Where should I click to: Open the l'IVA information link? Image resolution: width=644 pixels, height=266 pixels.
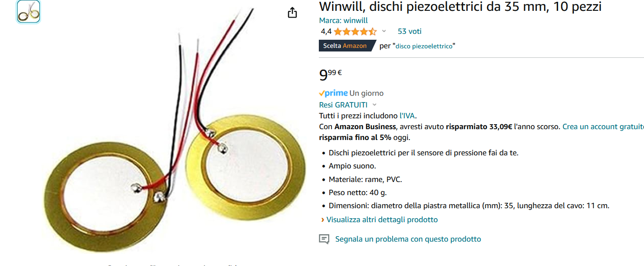pos(407,116)
